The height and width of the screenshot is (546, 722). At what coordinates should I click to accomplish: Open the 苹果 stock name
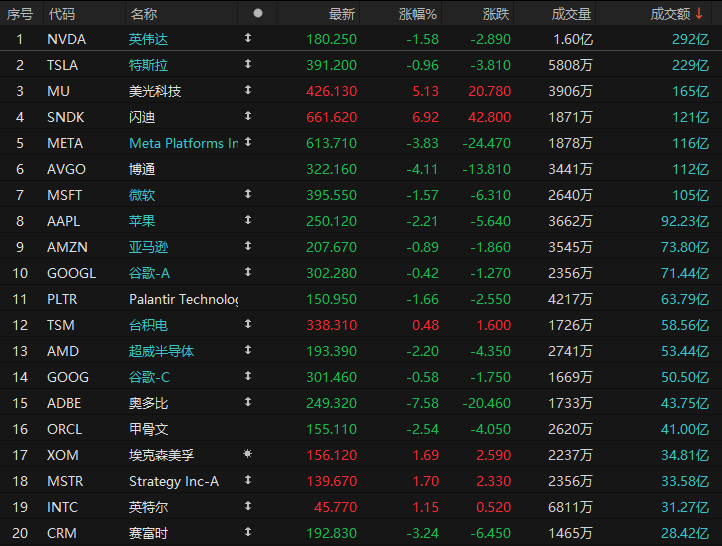click(142, 221)
